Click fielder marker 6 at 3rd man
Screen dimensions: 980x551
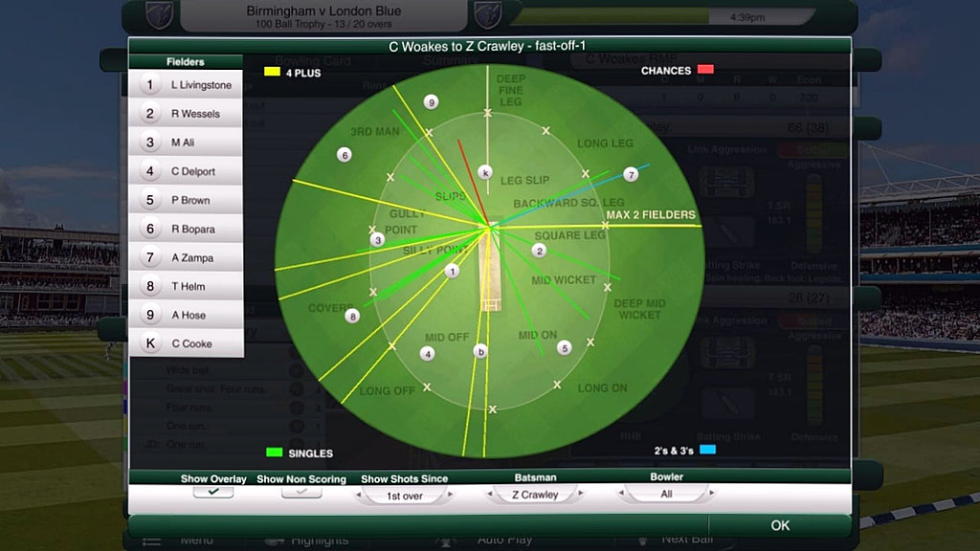point(344,154)
